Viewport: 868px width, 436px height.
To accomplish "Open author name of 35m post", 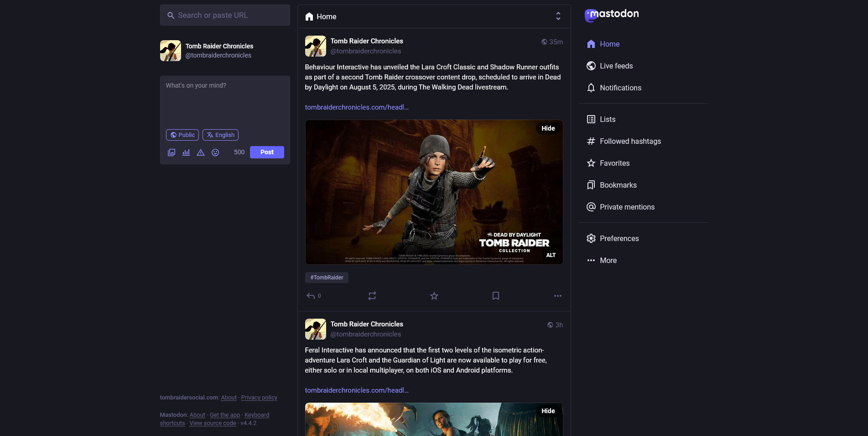I will [x=367, y=41].
